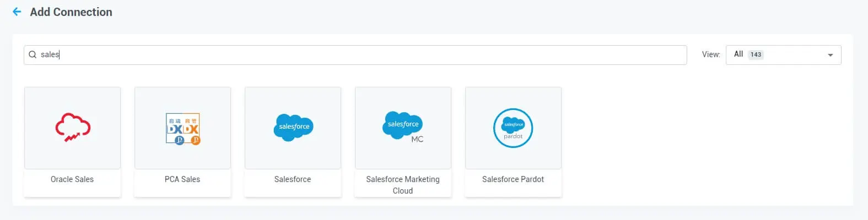Select the Salesforce Pardot circular logo
This screenshot has height=220, width=868.
coord(513,128)
